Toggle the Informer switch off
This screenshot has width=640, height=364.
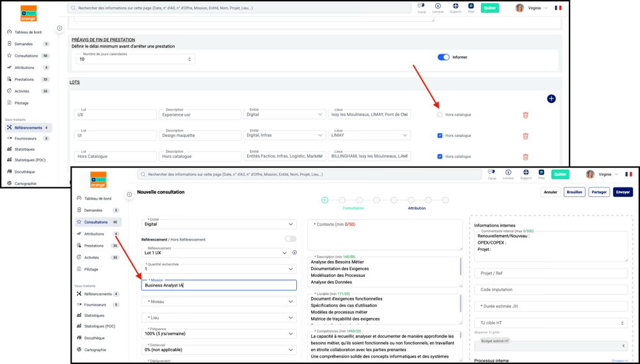[x=443, y=57]
